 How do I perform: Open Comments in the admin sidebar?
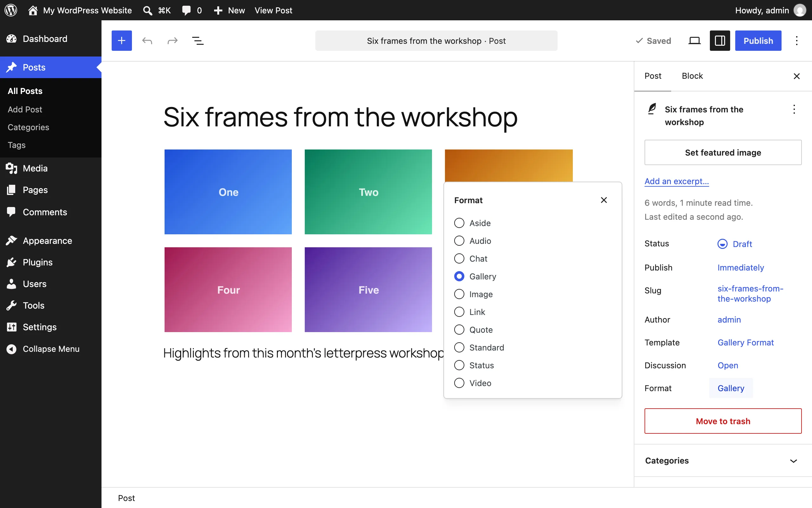[51, 212]
